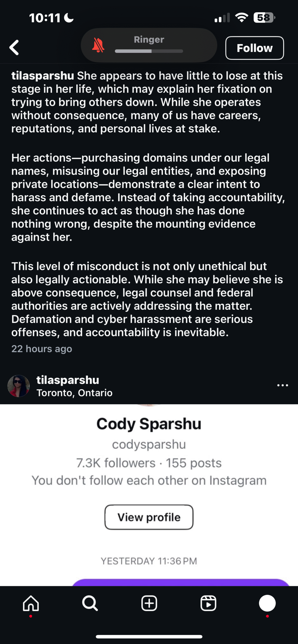298x644 pixels.
Task: Tap the Wi-Fi status icon
Action: (242, 18)
